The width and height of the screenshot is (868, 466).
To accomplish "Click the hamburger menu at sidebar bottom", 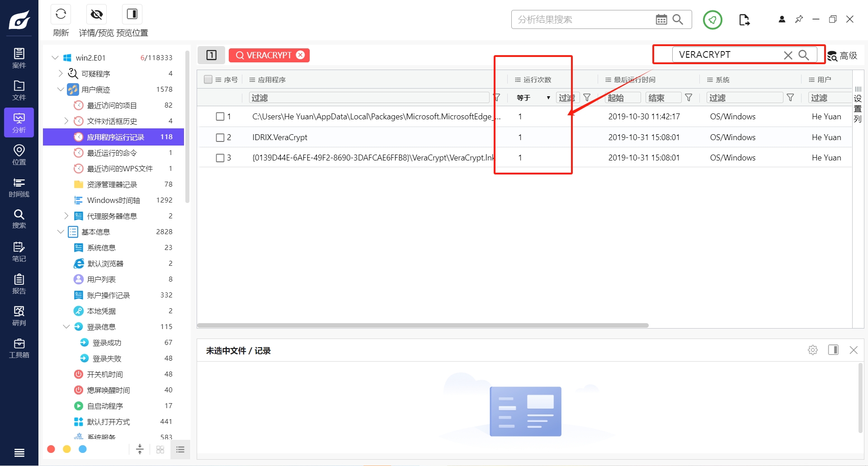I will (x=19, y=453).
